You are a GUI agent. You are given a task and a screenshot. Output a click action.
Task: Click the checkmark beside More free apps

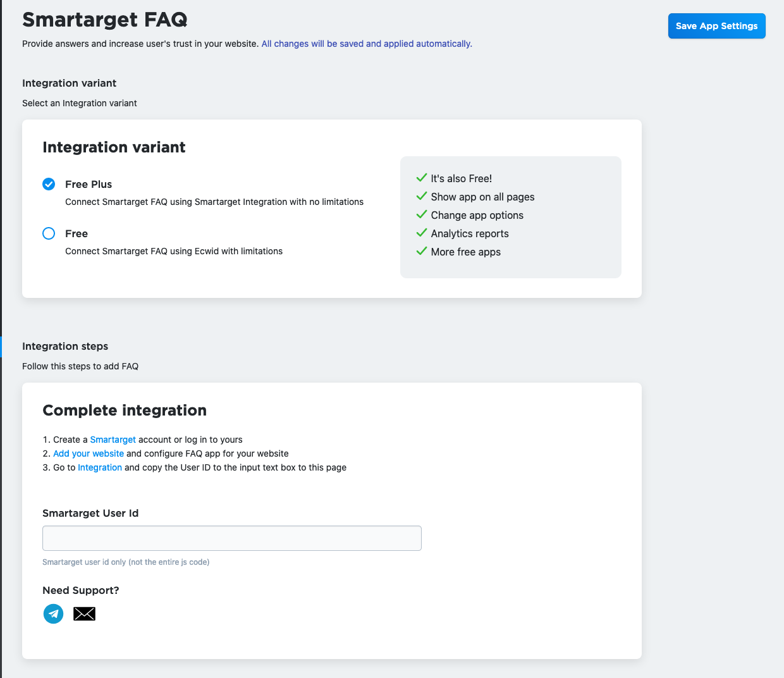point(422,251)
